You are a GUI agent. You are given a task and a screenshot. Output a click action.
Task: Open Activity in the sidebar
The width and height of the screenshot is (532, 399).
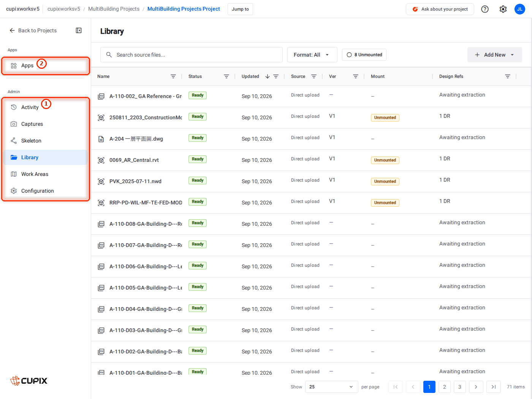(46, 107)
